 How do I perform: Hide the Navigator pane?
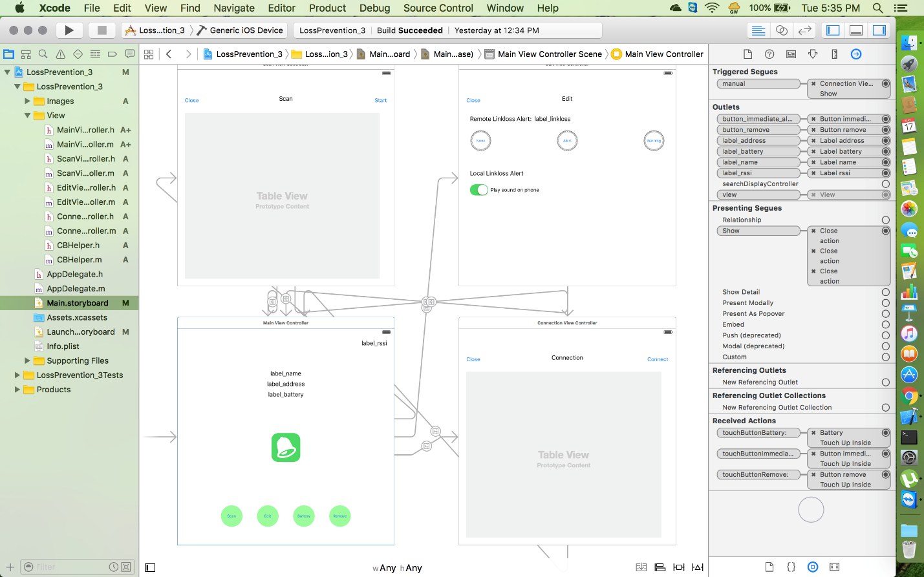[833, 30]
